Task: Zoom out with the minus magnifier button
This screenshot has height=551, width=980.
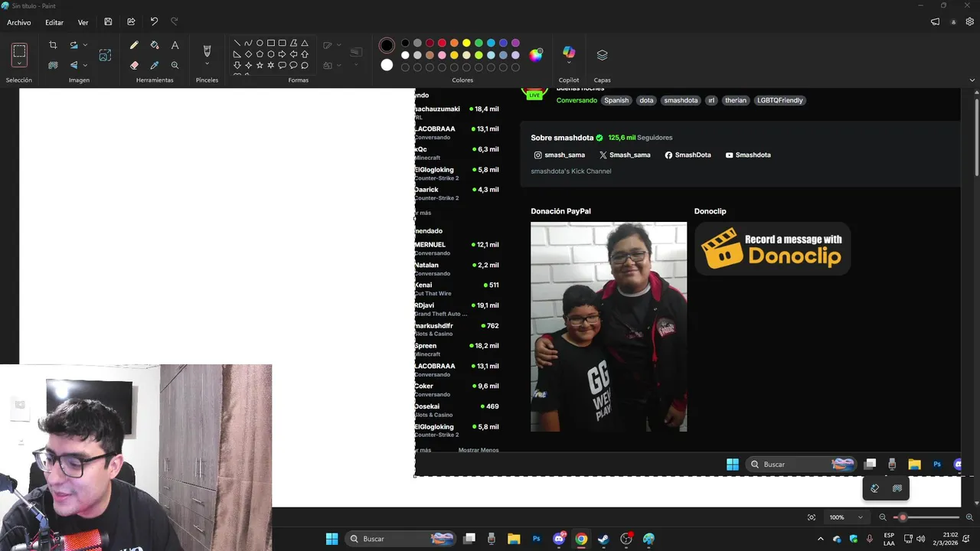Action: pos(883,517)
